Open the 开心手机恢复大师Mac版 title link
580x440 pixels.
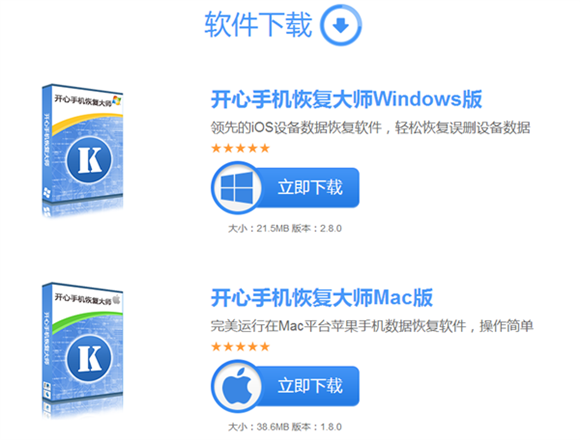pos(322,298)
